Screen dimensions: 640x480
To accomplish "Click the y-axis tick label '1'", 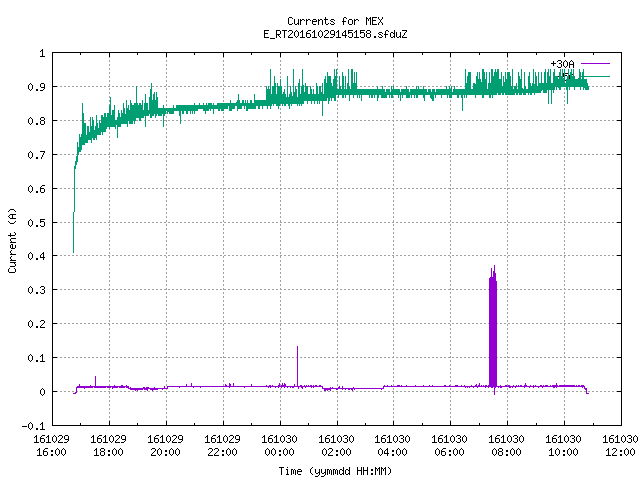I will pyautogui.click(x=42, y=53).
